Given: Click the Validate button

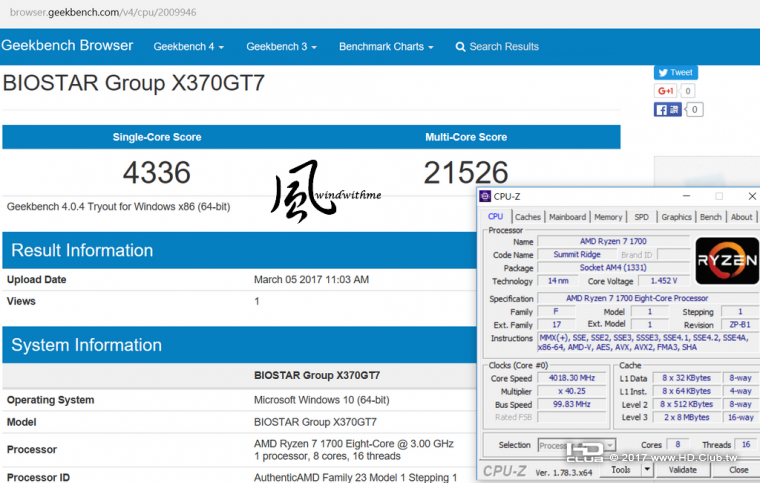Looking at the screenshot, I should point(682,469).
